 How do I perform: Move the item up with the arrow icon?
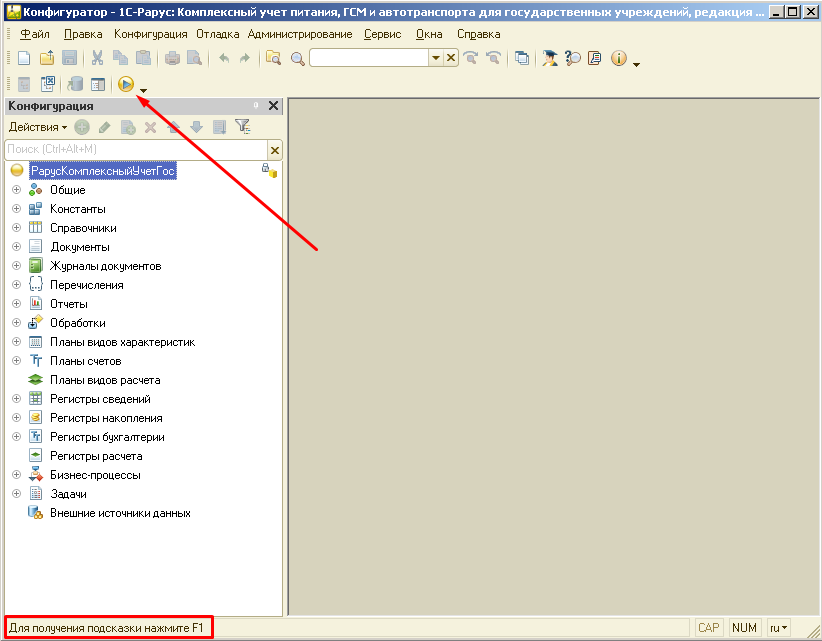(174, 127)
